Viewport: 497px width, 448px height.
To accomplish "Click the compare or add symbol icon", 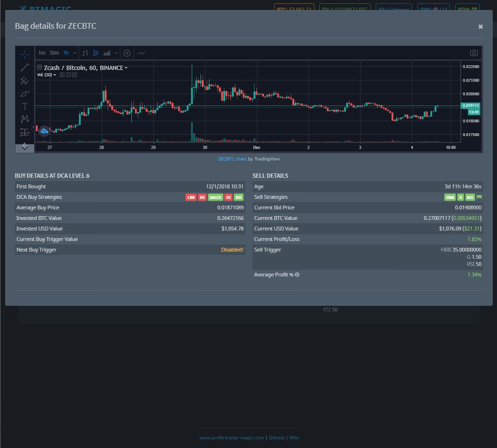I will pyautogui.click(x=127, y=53).
